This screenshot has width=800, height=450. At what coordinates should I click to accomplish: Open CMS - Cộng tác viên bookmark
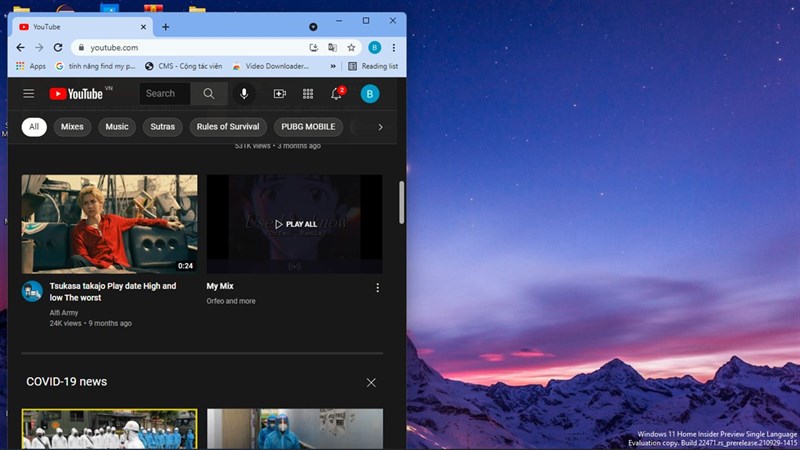pos(184,66)
